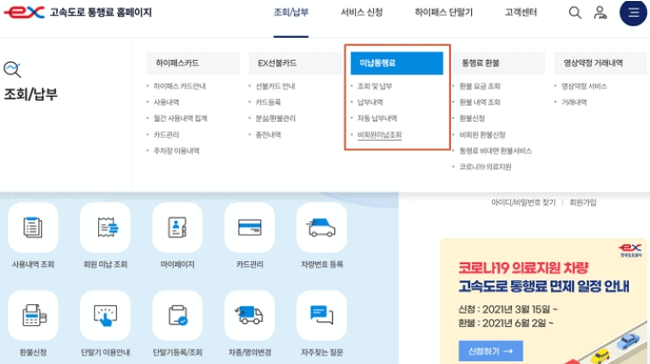Screen dimensions: 650x364
Task: Click the 월간 사용내역 집계 link
Action: (x=180, y=119)
